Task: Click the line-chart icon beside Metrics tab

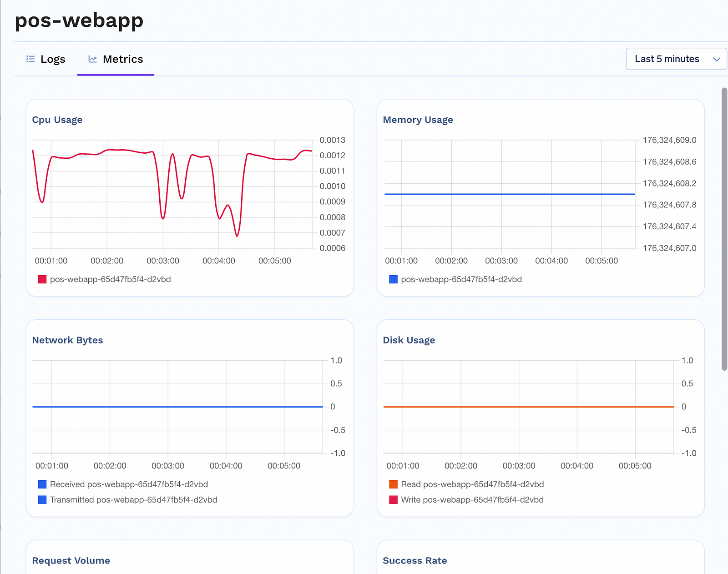Action: click(92, 59)
